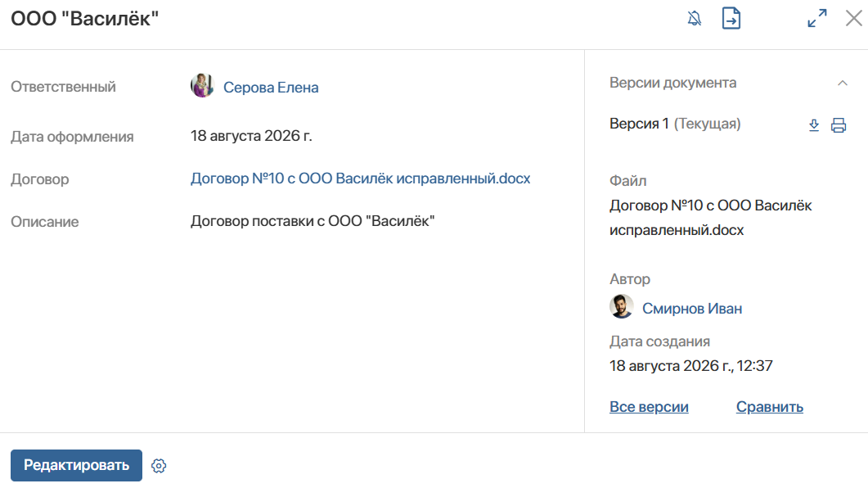The image size is (868, 488).
Task: Open the settings gear next to Редактировать
Action: pyautogui.click(x=159, y=466)
